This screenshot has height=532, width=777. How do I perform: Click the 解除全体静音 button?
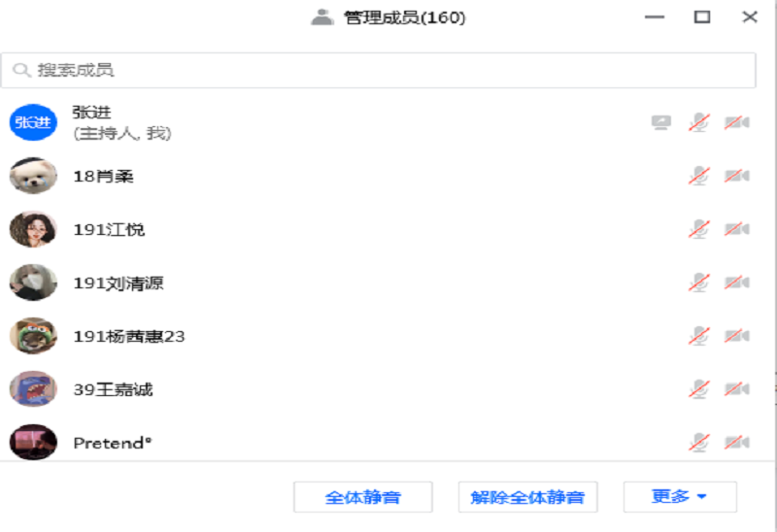point(527,497)
